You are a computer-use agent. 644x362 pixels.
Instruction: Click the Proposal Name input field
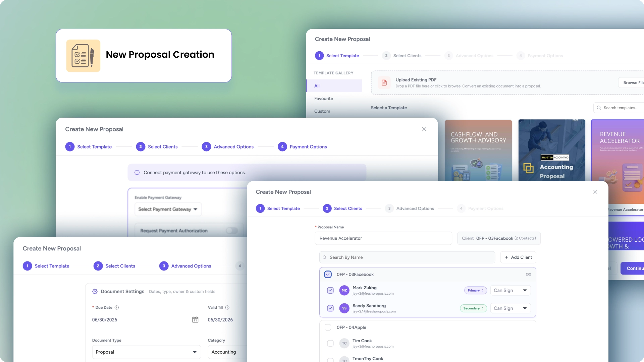pyautogui.click(x=383, y=238)
